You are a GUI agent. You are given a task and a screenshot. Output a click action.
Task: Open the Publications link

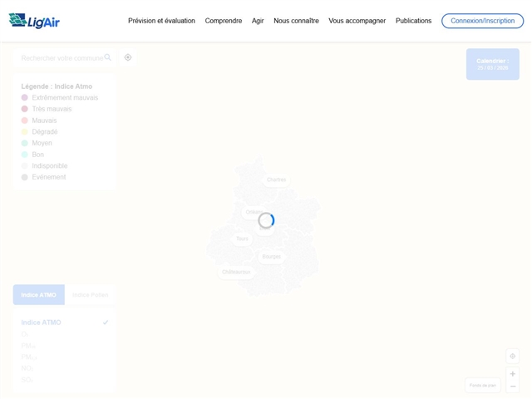coord(413,21)
